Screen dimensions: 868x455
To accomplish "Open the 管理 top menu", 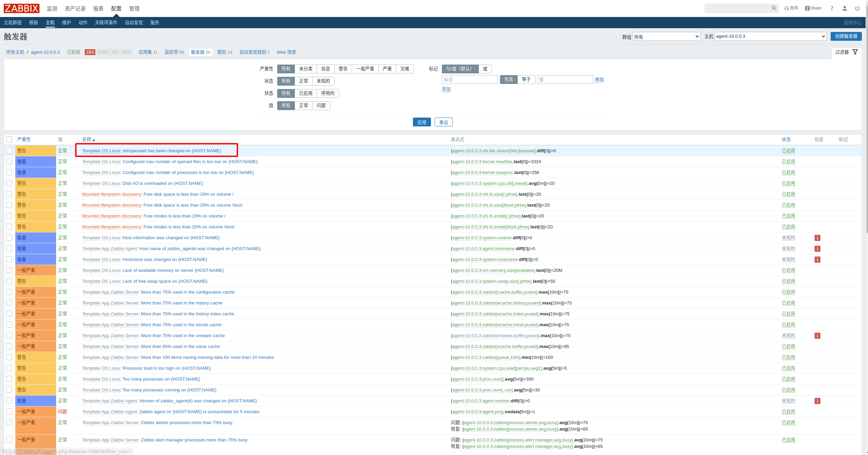I will click(134, 8).
